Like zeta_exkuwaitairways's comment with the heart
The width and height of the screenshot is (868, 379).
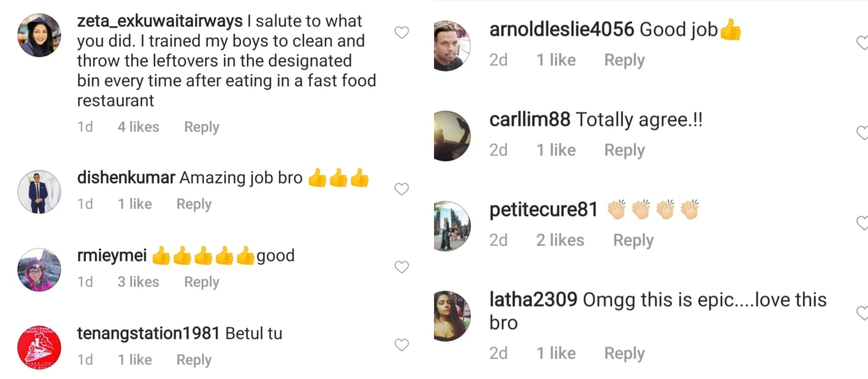(x=401, y=33)
